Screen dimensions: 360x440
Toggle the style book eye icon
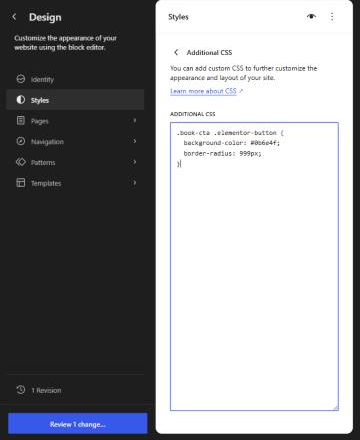[311, 16]
